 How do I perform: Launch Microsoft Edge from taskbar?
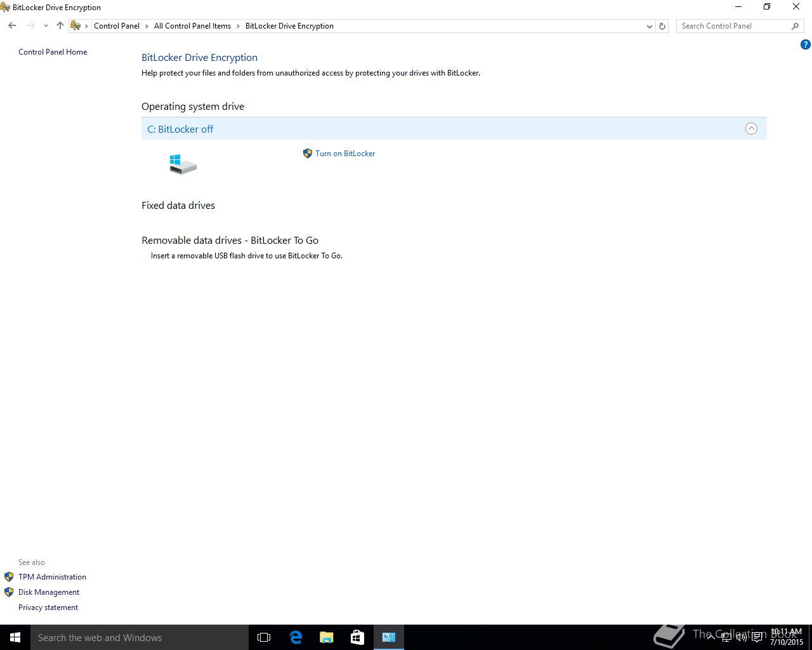[296, 637]
